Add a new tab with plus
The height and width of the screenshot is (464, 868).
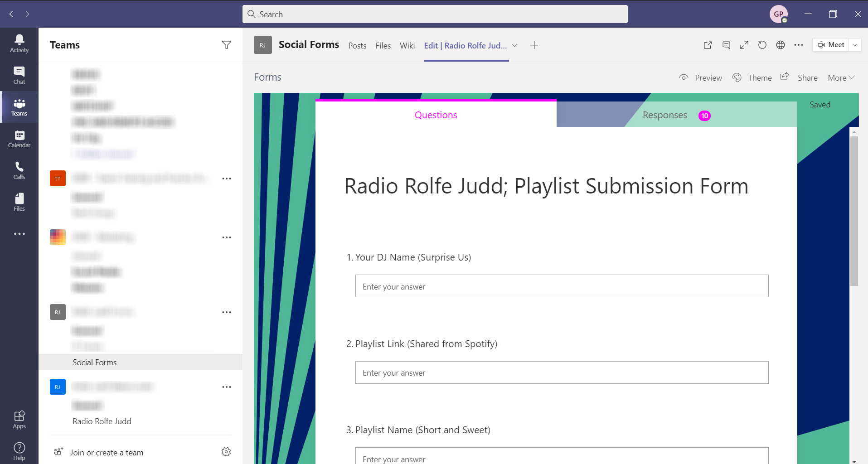pos(534,45)
